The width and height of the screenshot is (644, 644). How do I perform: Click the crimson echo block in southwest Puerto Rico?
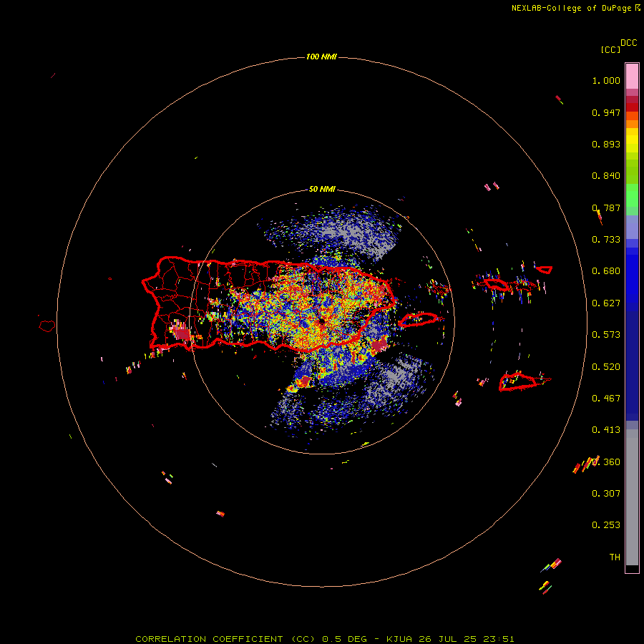pyautogui.click(x=182, y=332)
